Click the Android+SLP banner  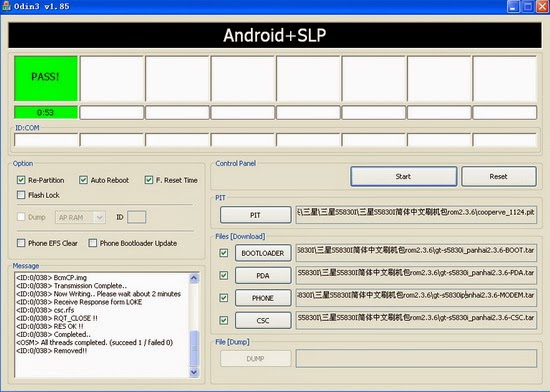[x=275, y=35]
